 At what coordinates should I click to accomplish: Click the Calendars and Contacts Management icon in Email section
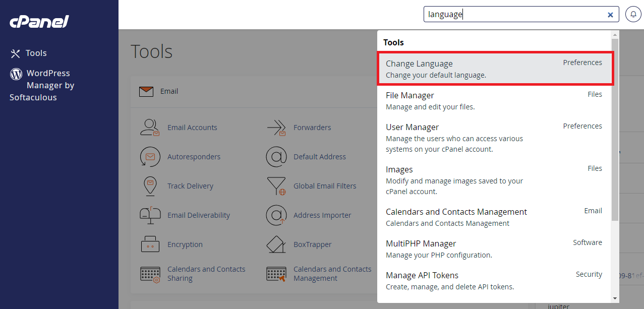tap(276, 274)
